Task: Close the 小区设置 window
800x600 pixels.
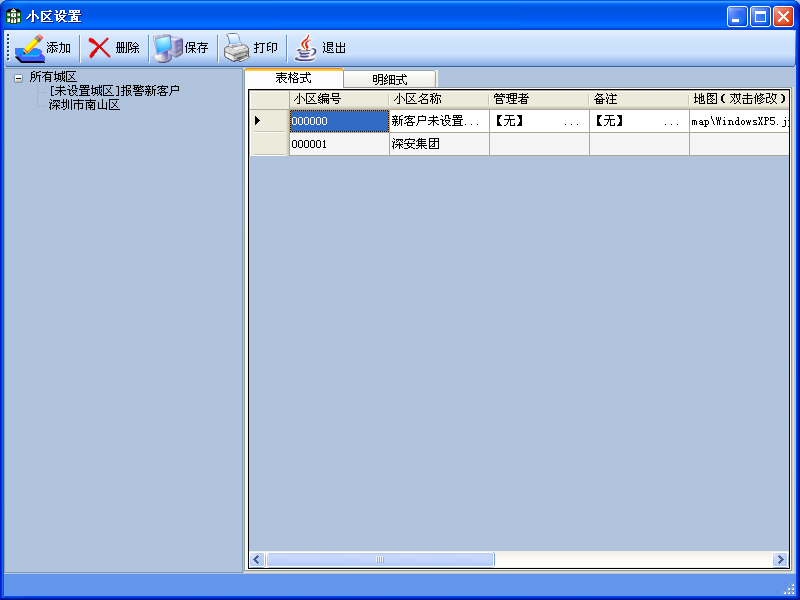Action: click(x=783, y=17)
